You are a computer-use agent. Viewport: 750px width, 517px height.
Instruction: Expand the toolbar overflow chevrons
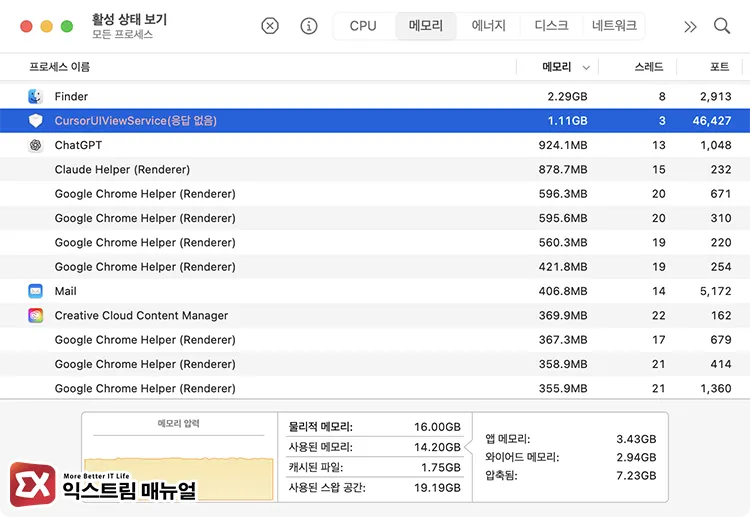690,27
